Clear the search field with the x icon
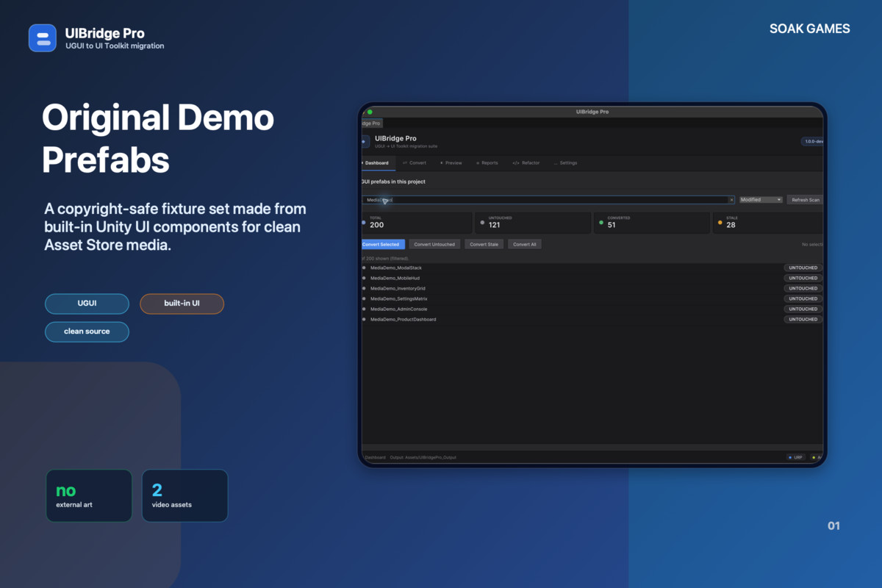The width and height of the screenshot is (882, 588). pyautogui.click(x=731, y=200)
